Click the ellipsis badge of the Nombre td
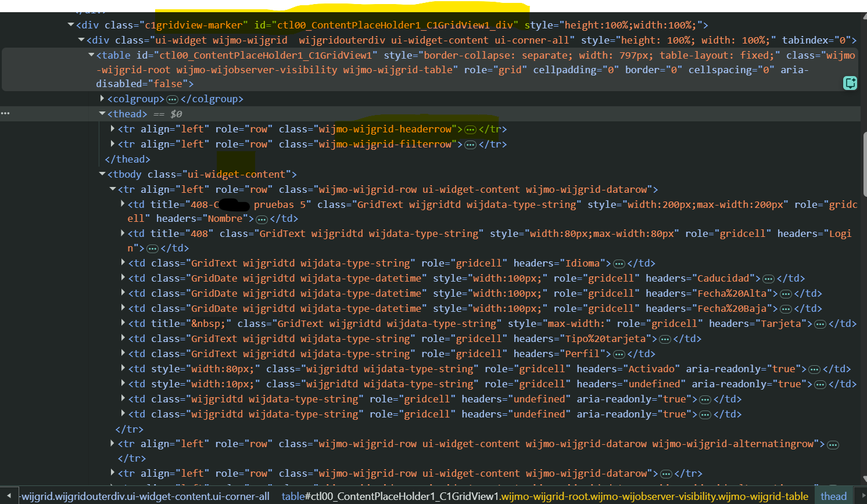The image size is (867, 504). click(x=262, y=219)
